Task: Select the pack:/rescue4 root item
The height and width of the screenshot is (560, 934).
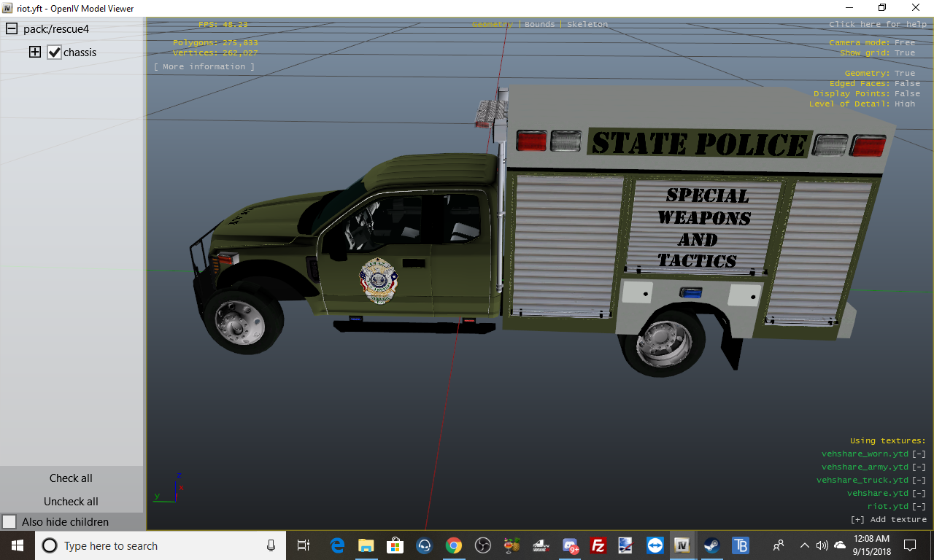Action: click(x=56, y=29)
